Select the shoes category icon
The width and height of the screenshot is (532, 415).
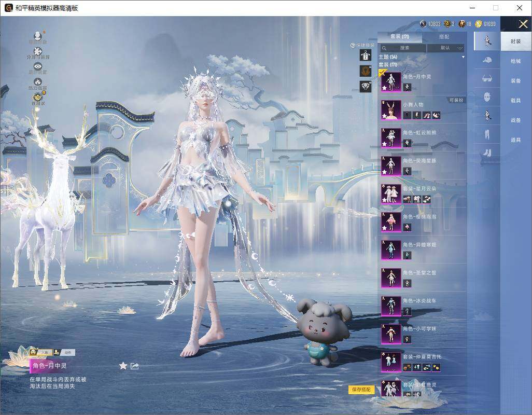tap(487, 153)
